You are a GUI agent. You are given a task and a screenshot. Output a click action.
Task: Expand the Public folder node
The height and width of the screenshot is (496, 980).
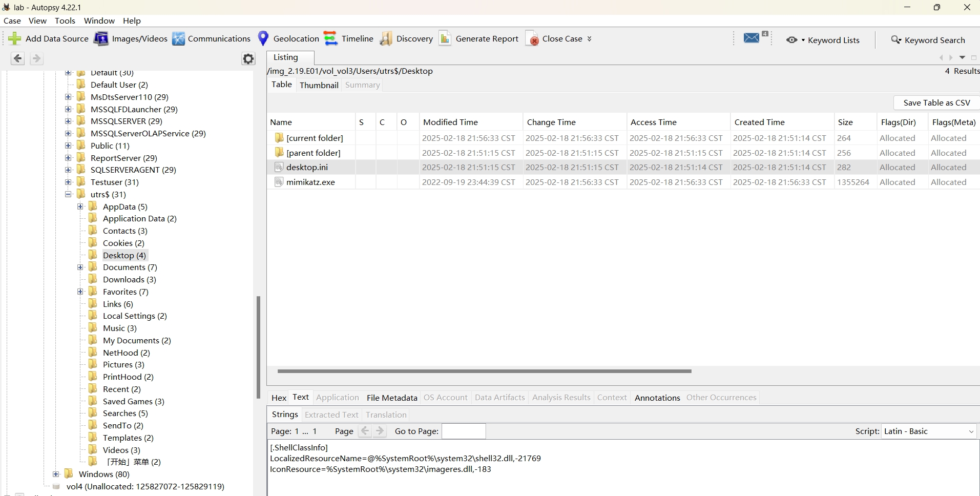68,146
